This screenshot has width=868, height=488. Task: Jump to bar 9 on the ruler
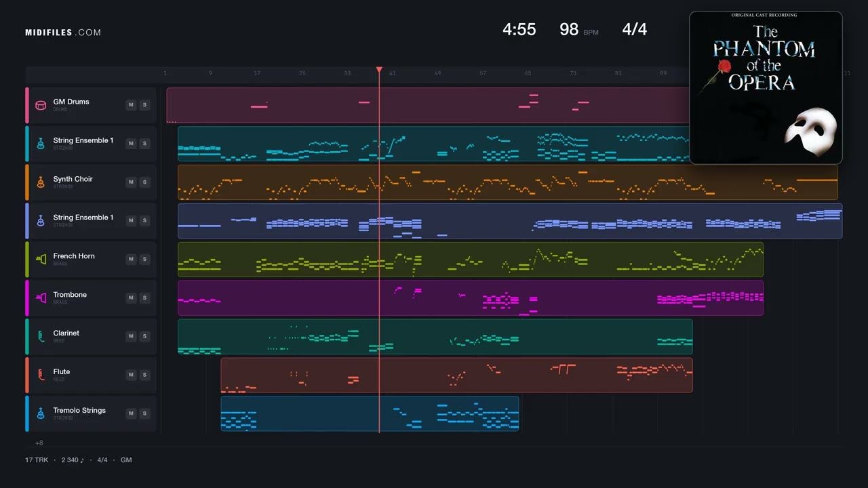tap(210, 73)
